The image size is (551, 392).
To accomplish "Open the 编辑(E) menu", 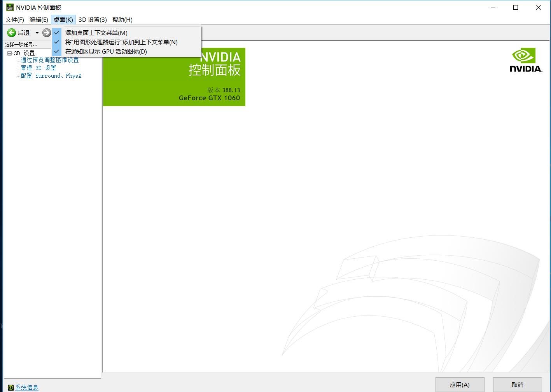I will pos(39,20).
